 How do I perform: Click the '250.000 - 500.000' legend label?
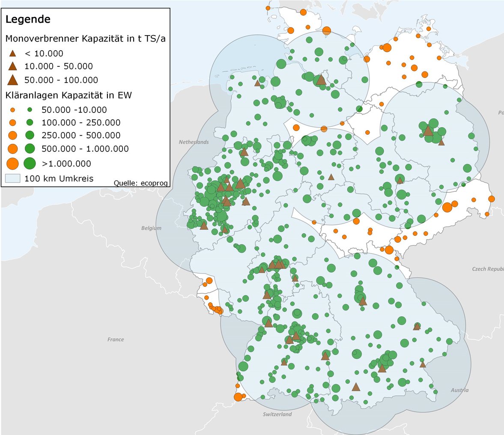coord(81,135)
